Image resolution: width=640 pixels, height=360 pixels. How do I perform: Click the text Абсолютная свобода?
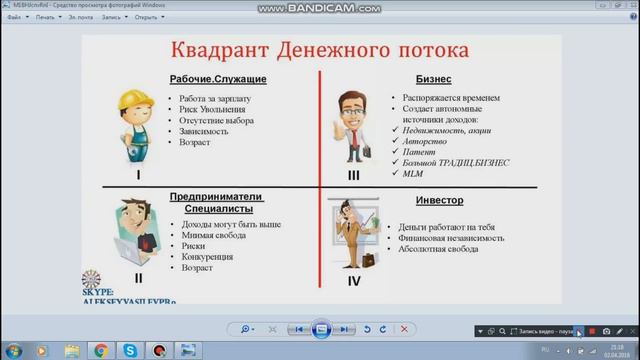tap(438, 249)
